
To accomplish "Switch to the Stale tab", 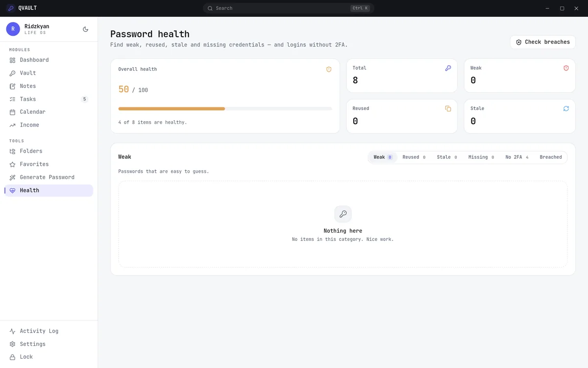I will (447, 157).
